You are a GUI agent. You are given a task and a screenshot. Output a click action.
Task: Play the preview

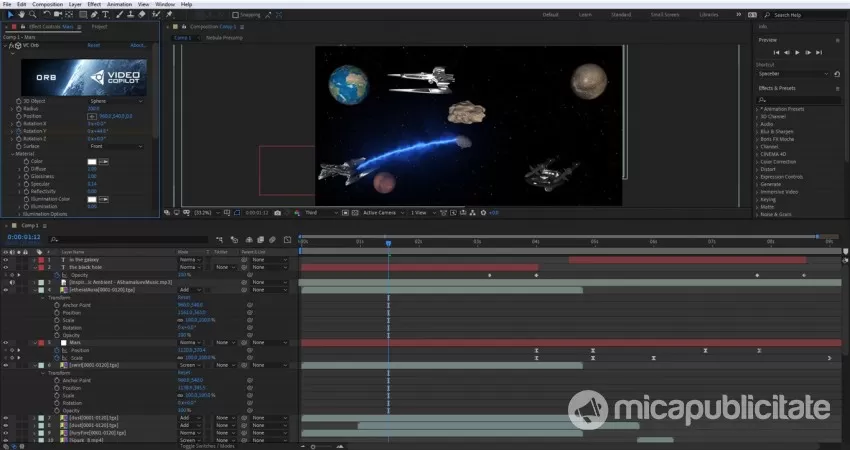click(x=797, y=53)
